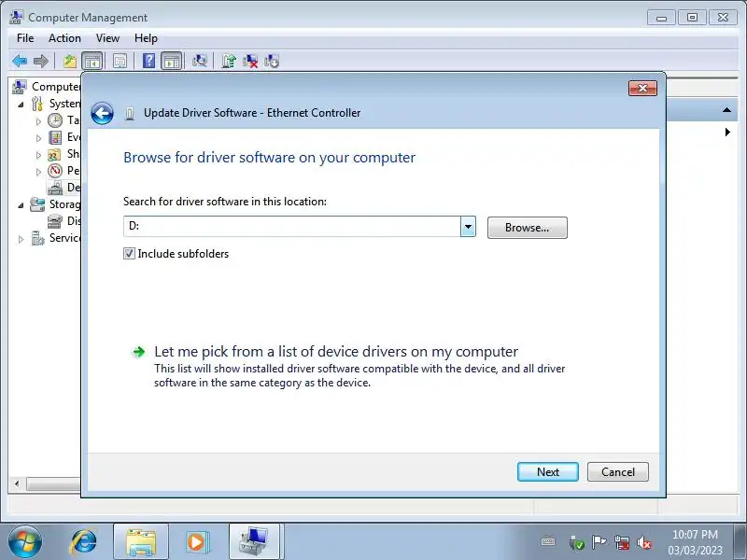Select Disk Management icon in tree
The image size is (747, 560).
tap(55, 221)
